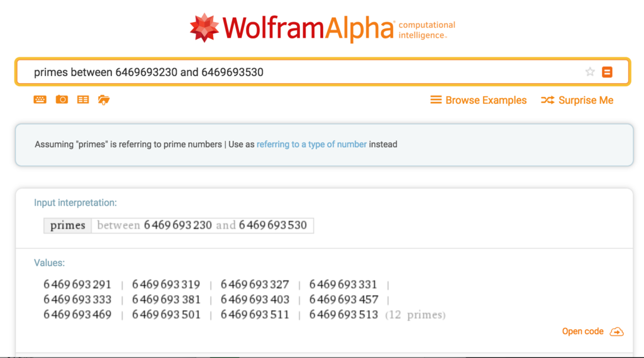The image size is (644, 358).
Task: Click Surprise Me link
Action: click(586, 100)
